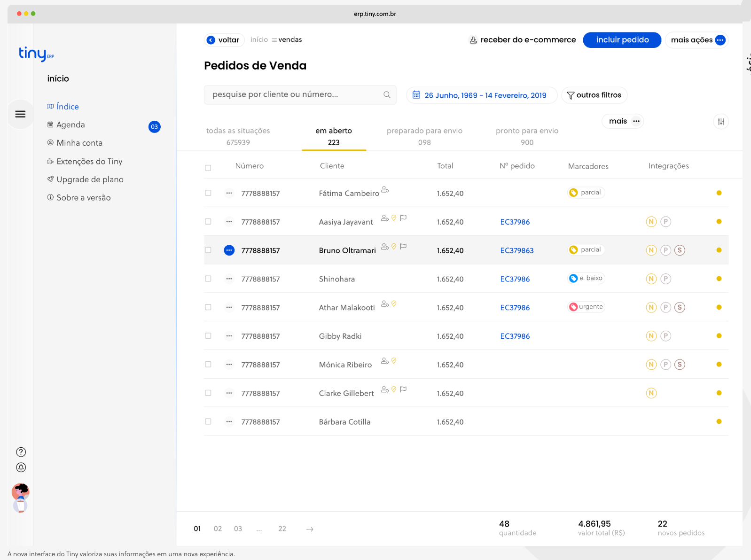Click the location pin icon beside Athar Malakooti
751x560 pixels.
[x=394, y=304]
